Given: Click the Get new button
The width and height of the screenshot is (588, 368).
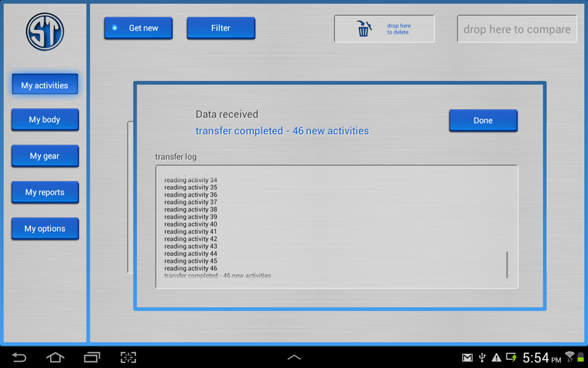Looking at the screenshot, I should pyautogui.click(x=138, y=28).
